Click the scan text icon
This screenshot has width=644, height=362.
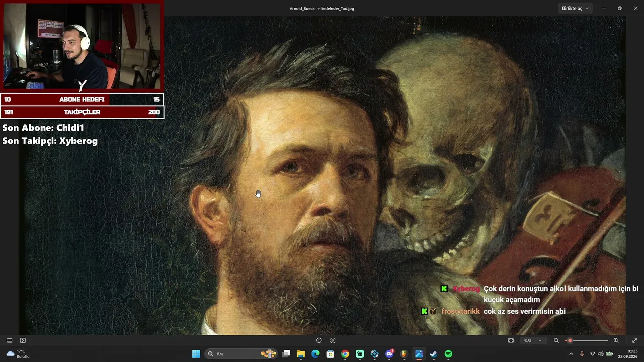tap(333, 340)
